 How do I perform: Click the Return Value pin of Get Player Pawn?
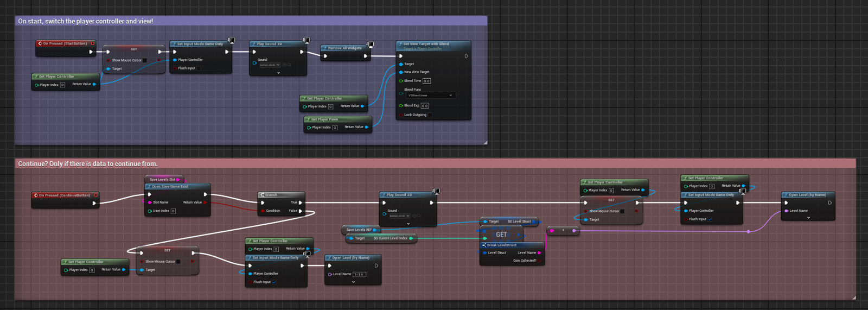[x=367, y=127]
